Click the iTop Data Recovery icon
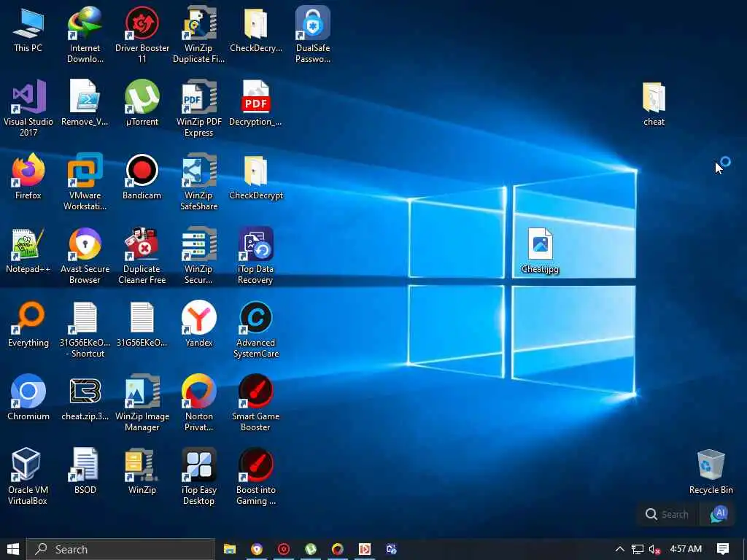Screen dimensions: 747x560 coord(256,244)
